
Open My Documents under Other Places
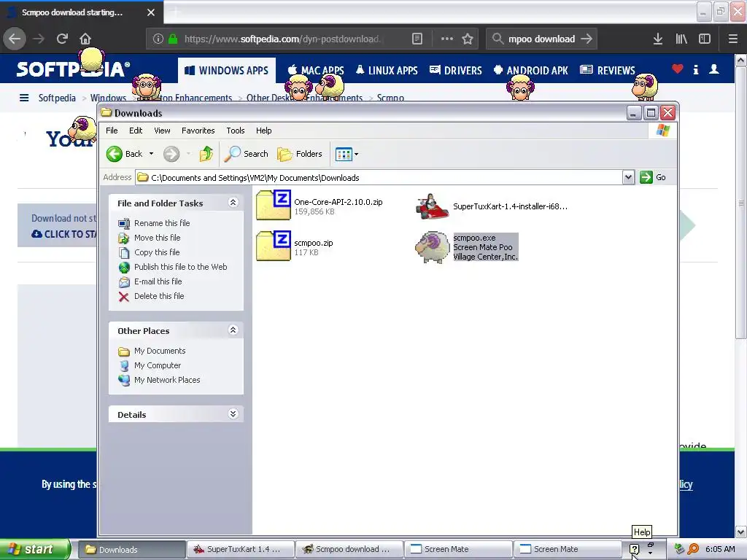coord(160,351)
